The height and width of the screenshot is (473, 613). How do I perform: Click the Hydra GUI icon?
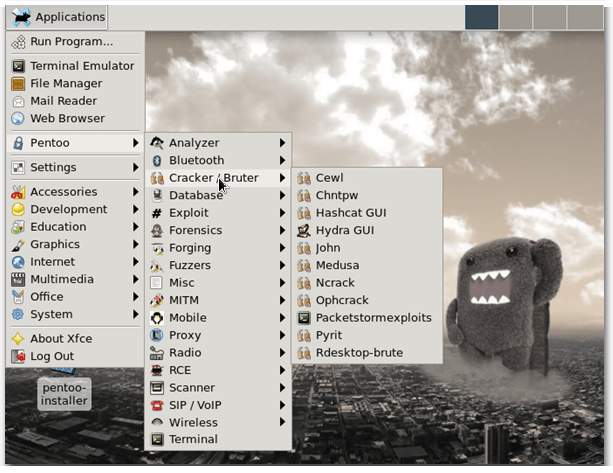303,231
